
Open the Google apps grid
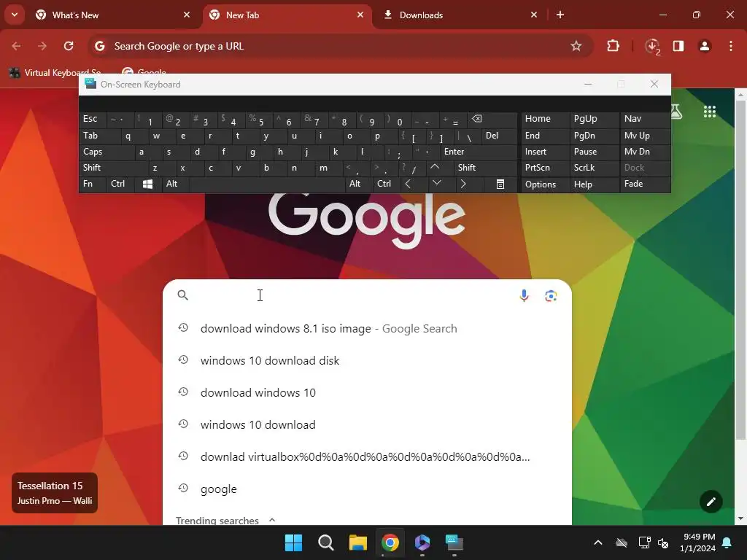710,112
